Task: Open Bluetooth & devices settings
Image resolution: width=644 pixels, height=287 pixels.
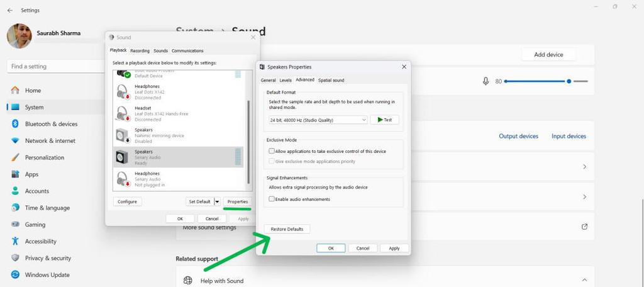Action: (51, 124)
